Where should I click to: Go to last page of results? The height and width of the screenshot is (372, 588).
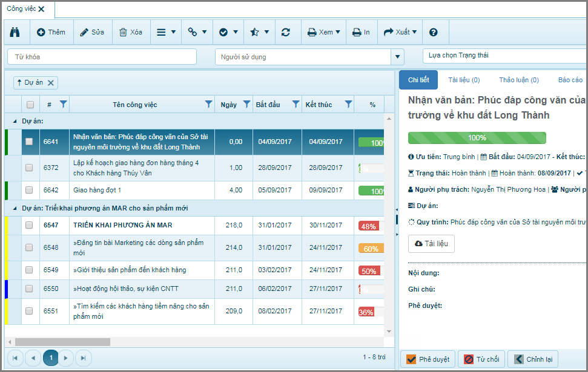(83, 357)
